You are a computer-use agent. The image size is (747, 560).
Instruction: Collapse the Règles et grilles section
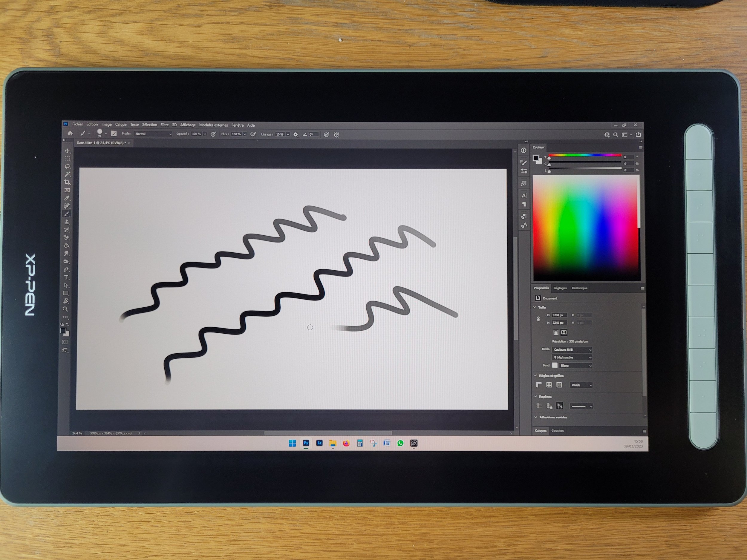535,375
